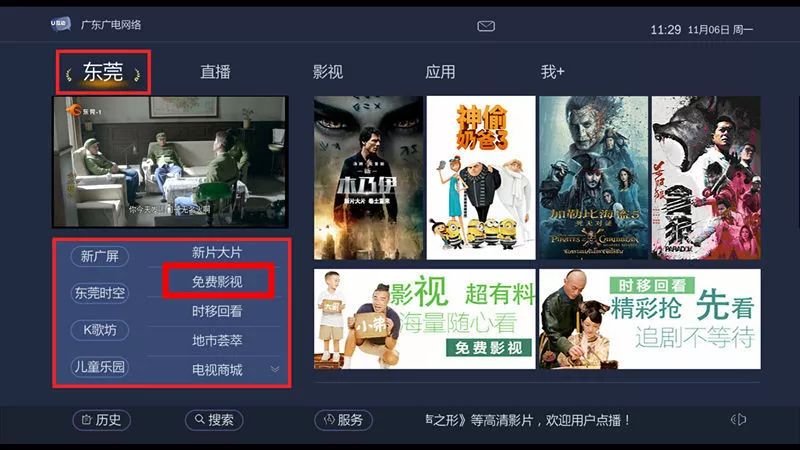Image resolution: width=800 pixels, height=450 pixels.
Task: Switch to 直播 tab
Action: tap(215, 71)
